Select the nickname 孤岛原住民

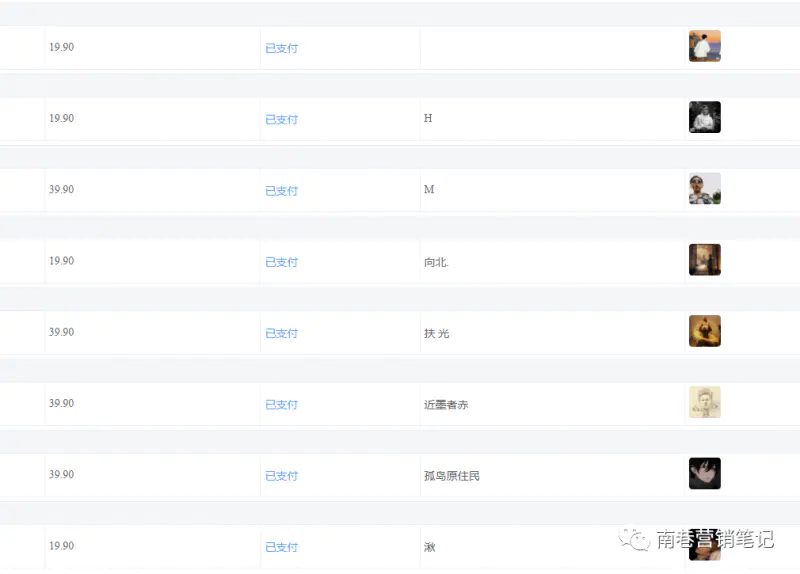point(452,476)
